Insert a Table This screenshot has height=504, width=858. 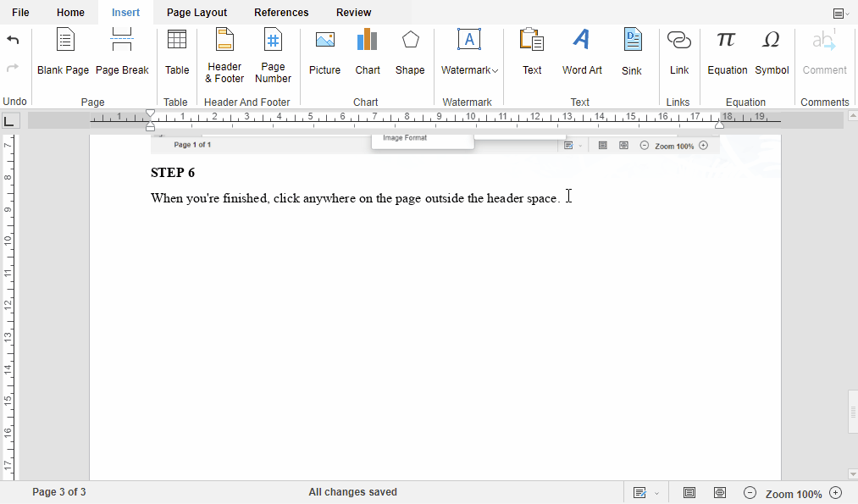coord(177,53)
